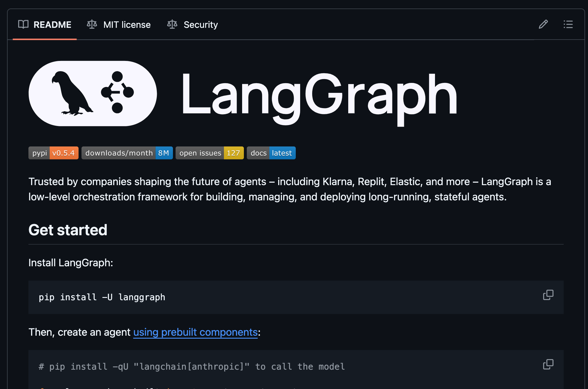
Task: Click the open issues 127 badge
Action: click(x=209, y=153)
